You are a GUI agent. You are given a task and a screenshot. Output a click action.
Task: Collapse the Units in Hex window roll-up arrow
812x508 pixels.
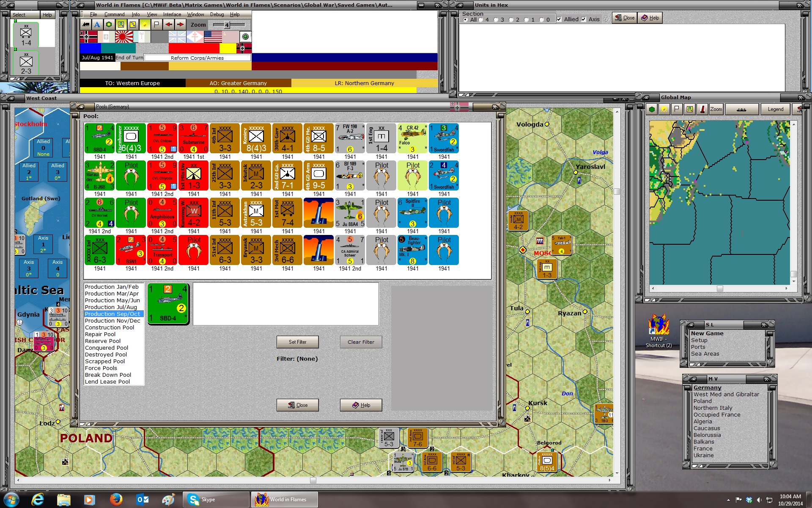[x=459, y=5]
